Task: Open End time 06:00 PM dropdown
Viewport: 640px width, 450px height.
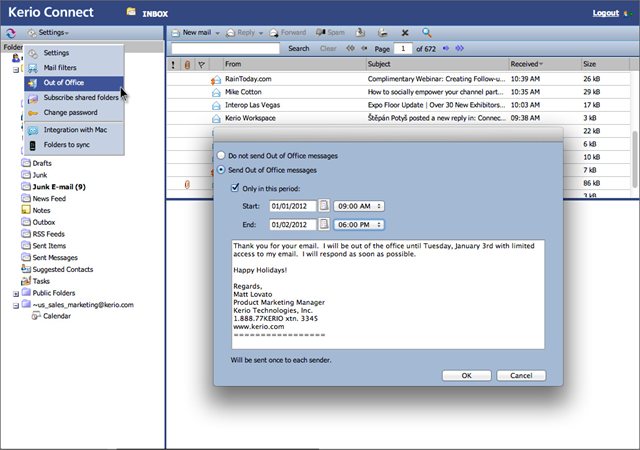Action: [359, 225]
